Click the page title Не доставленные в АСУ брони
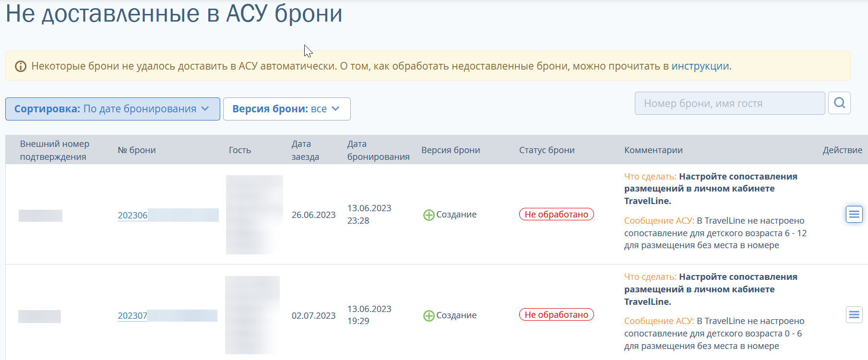Image resolution: width=868 pixels, height=360 pixels. point(174,13)
